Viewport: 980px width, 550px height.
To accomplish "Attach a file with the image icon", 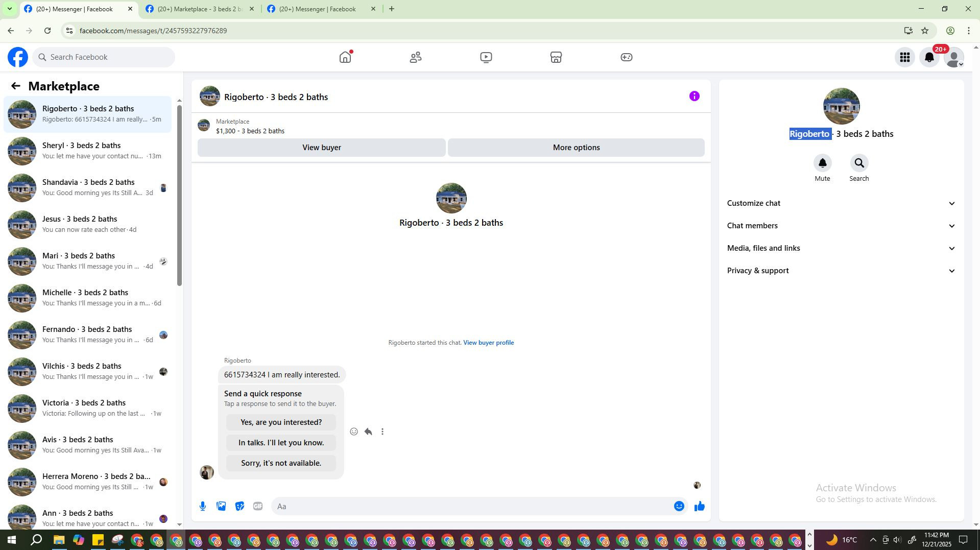I will [221, 506].
